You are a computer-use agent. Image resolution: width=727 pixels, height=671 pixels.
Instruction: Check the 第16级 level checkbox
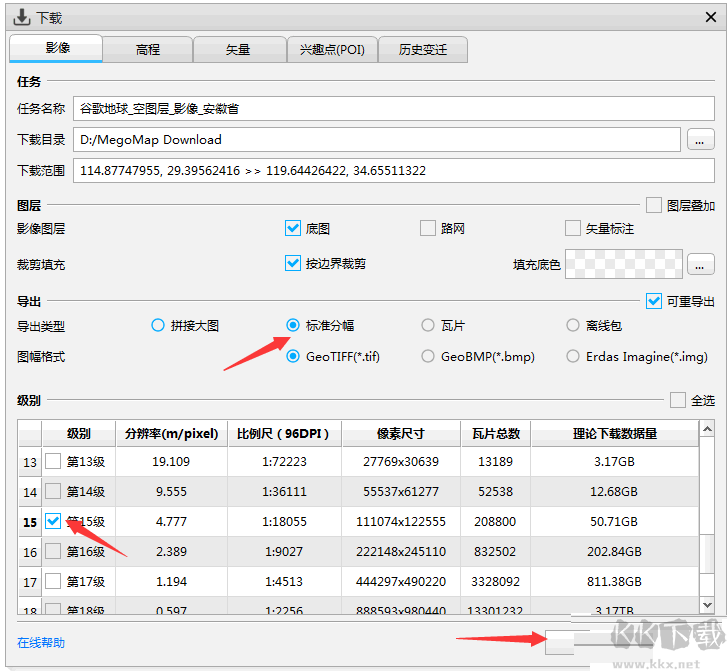click(53, 552)
